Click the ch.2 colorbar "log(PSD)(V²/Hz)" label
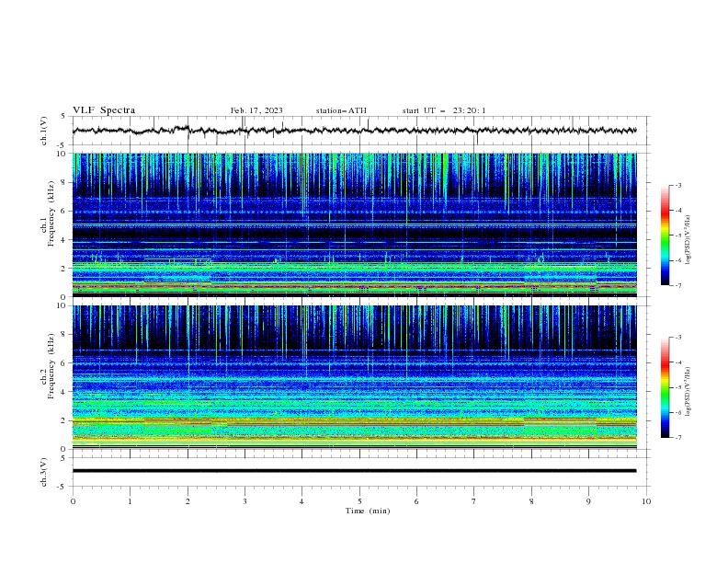Screen dimensions: 728x563 [x=688, y=391]
